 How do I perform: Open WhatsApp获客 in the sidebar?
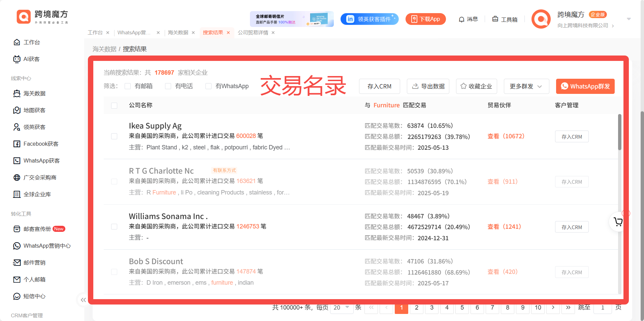pos(37,161)
